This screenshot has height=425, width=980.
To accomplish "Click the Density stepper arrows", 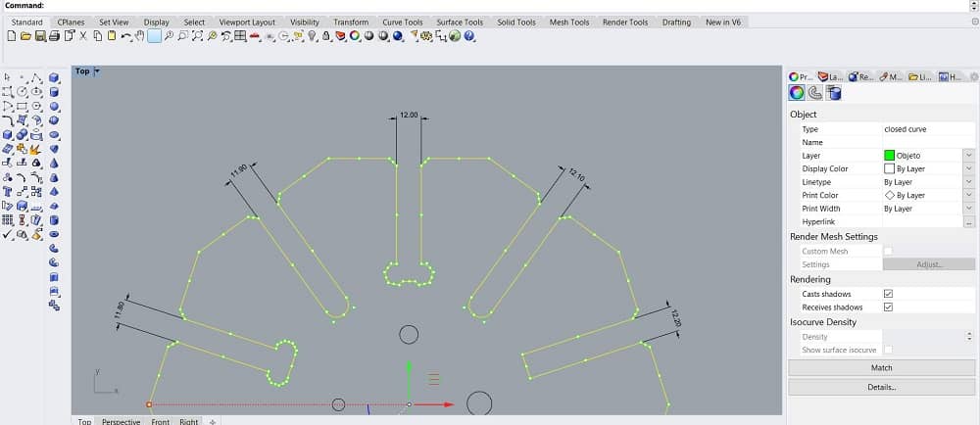I will coord(969,337).
